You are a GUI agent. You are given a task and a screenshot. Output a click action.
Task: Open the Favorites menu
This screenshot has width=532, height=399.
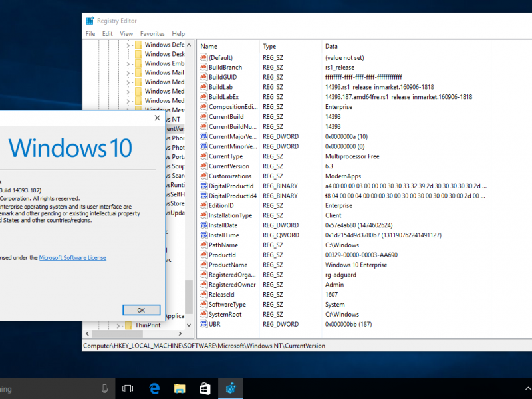[152, 34]
